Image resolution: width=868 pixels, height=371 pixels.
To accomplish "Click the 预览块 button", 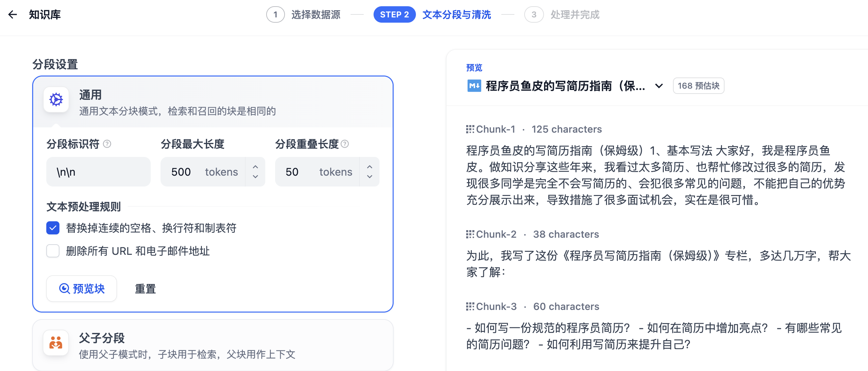I will 81,289.
